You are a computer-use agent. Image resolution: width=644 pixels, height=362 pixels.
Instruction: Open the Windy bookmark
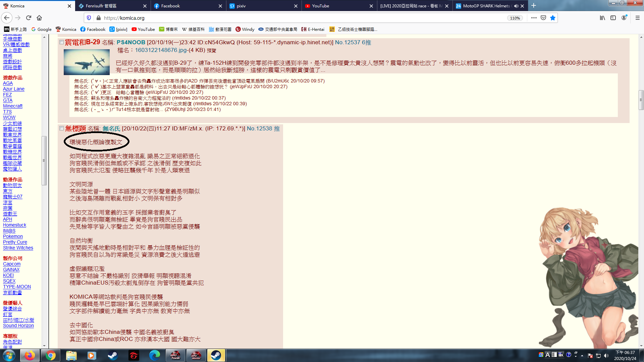[x=245, y=29]
